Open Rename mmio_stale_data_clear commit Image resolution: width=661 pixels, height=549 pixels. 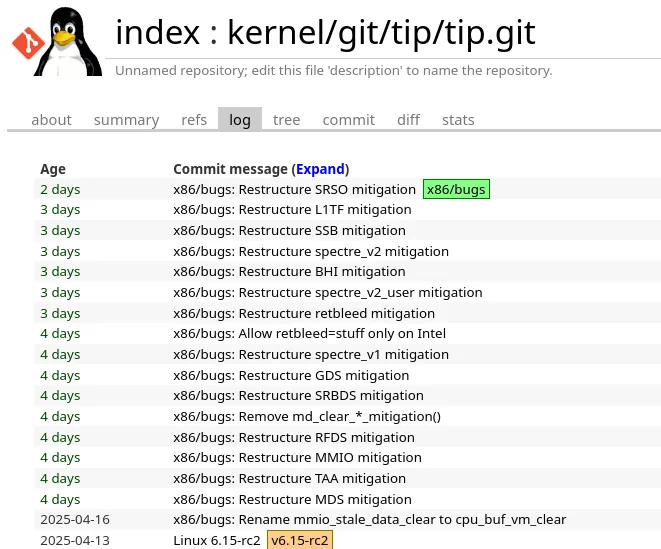coord(369,519)
